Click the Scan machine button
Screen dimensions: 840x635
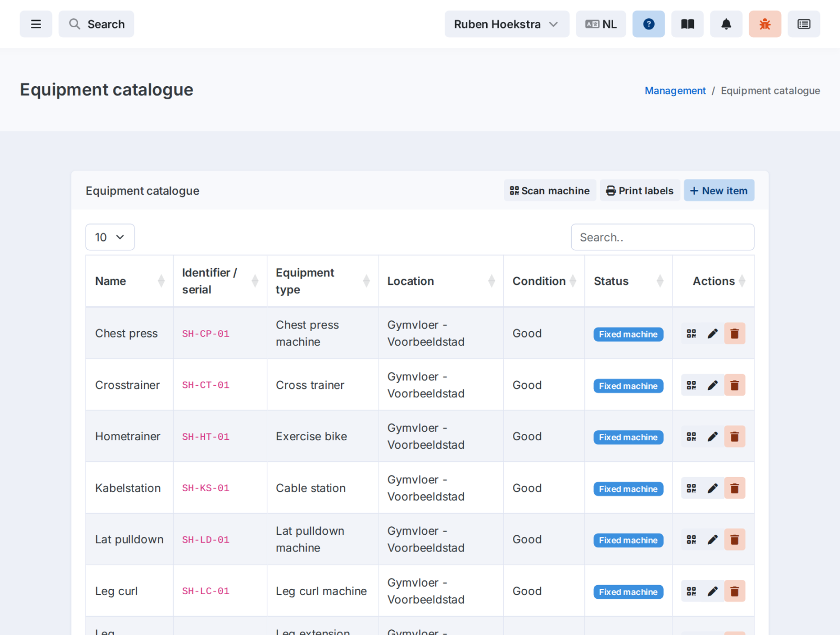(550, 190)
